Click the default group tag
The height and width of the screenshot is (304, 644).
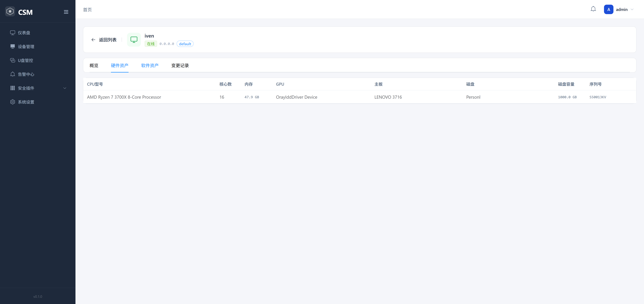click(185, 44)
